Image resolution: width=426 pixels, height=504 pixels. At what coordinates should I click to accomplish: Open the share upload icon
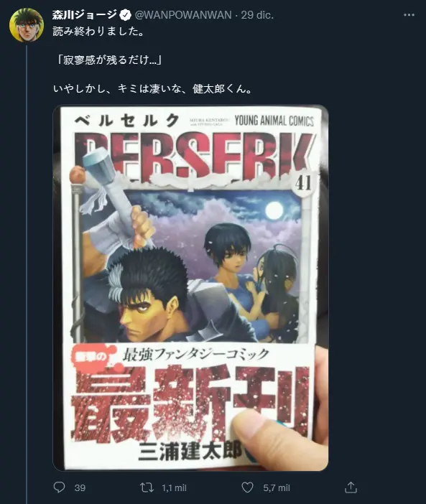click(x=351, y=487)
